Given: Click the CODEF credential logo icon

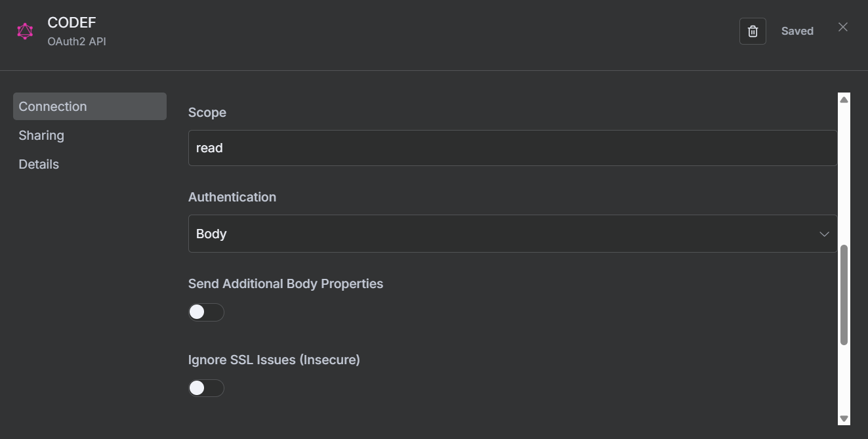Looking at the screenshot, I should pos(25,31).
